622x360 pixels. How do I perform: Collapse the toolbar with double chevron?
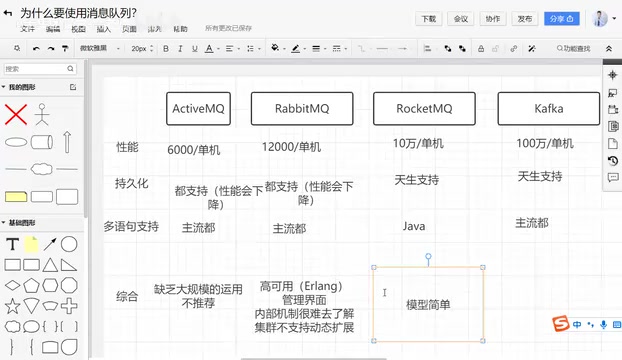609,48
